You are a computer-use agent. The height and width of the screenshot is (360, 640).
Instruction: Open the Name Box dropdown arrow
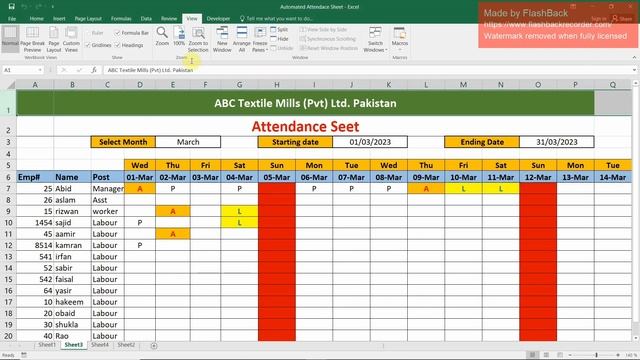pyautogui.click(x=40, y=70)
